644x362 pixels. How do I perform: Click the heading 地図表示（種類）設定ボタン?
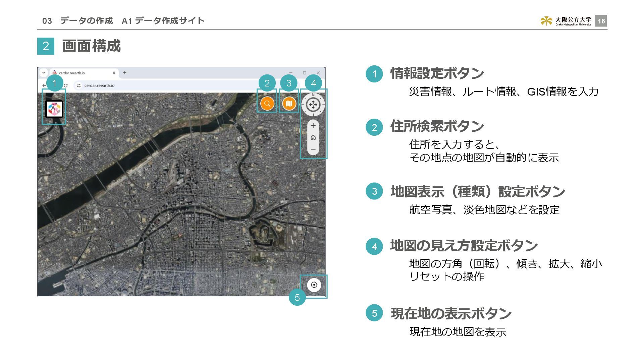pyautogui.click(x=478, y=192)
